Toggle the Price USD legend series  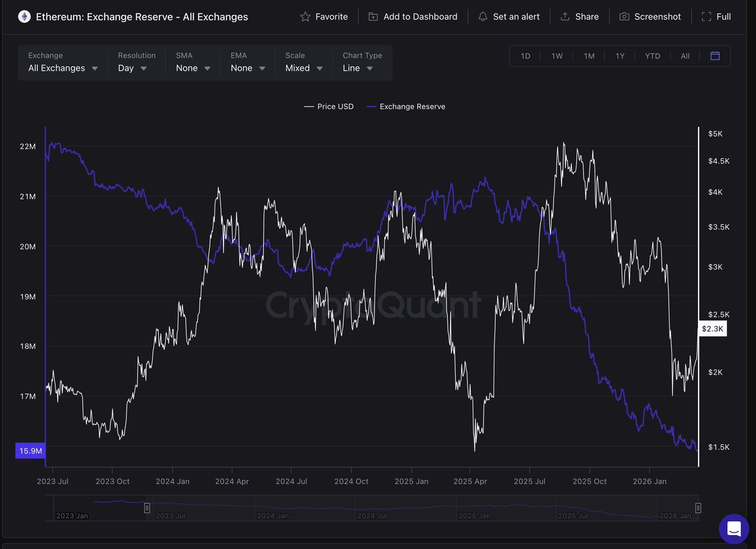coord(329,107)
